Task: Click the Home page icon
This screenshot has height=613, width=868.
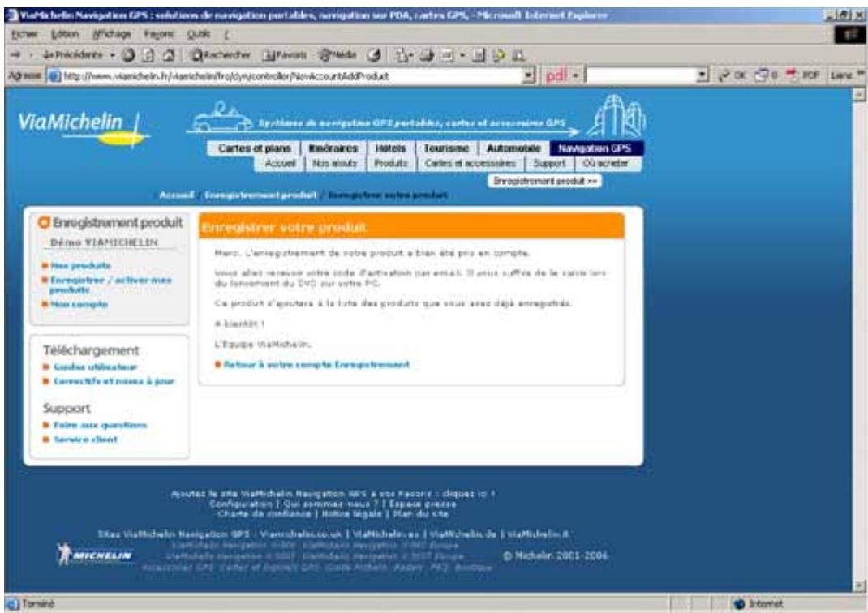Action: [170, 55]
